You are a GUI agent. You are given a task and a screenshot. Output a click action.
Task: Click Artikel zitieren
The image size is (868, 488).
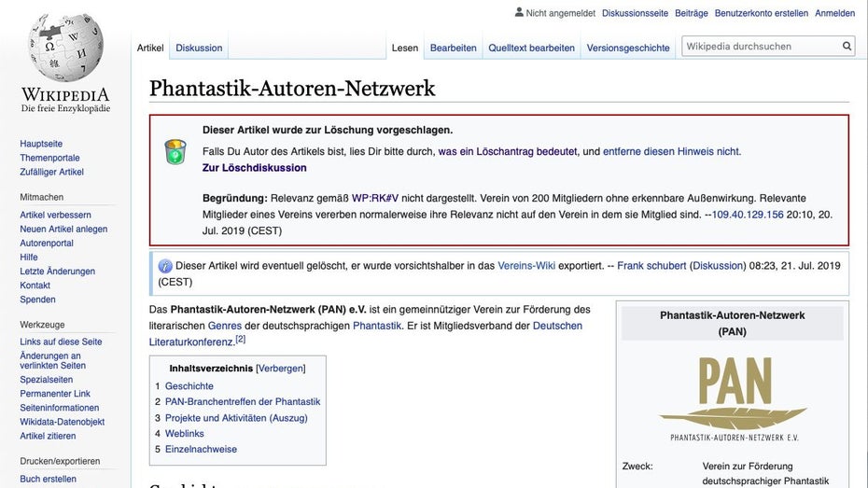point(48,436)
